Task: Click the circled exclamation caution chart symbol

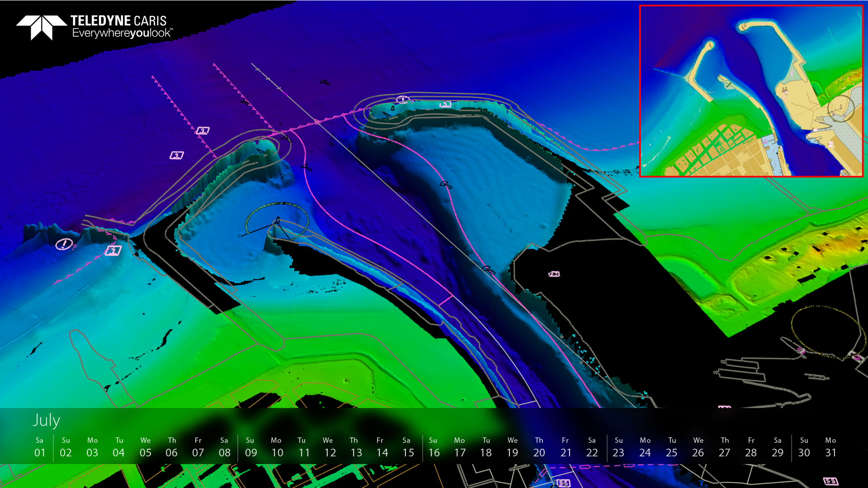Action: [64, 244]
